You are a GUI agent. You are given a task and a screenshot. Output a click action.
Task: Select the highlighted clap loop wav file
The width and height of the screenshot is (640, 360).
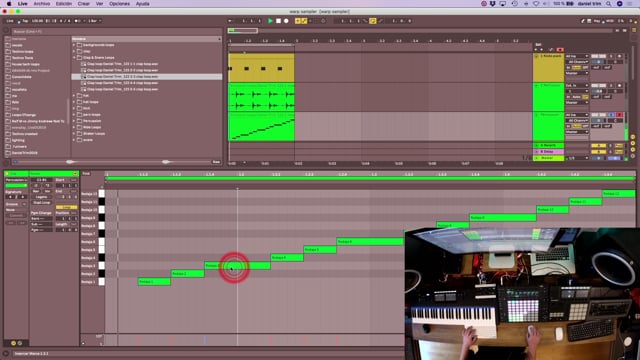tap(147, 77)
